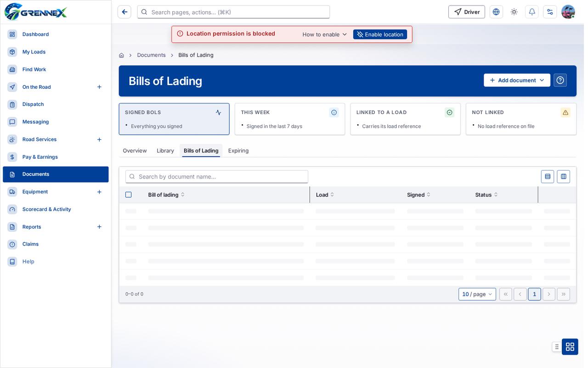The image size is (588, 368).
Task: Click the Signed BOLs activity icon
Action: coord(218,112)
